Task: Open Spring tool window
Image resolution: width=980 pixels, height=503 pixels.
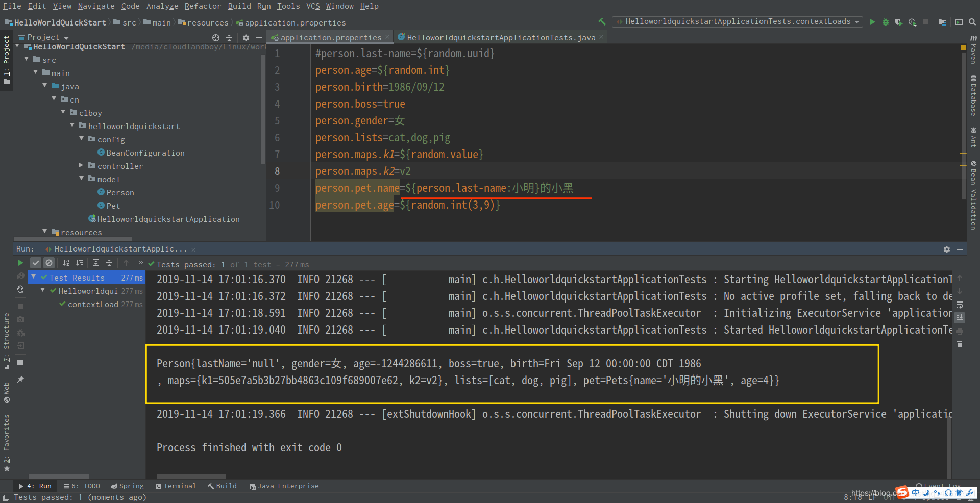Action: 128,486
